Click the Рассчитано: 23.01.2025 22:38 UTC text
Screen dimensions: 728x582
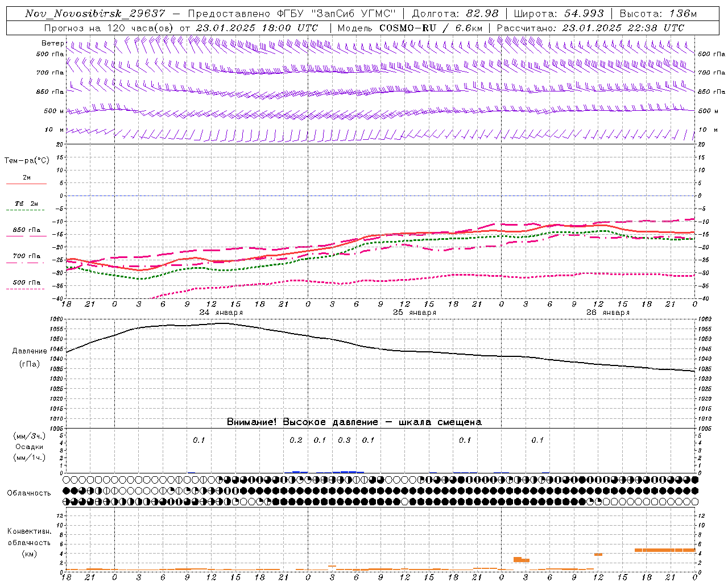[590, 28]
